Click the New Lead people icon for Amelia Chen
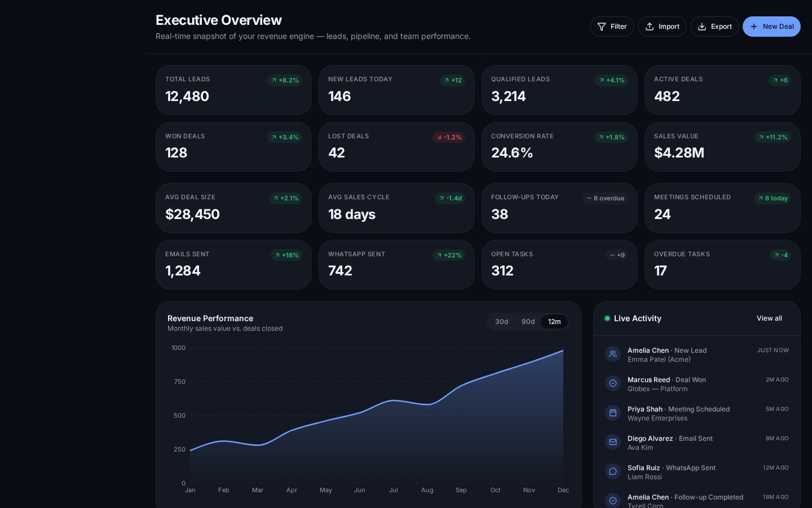812x508 pixels. pyautogui.click(x=613, y=354)
